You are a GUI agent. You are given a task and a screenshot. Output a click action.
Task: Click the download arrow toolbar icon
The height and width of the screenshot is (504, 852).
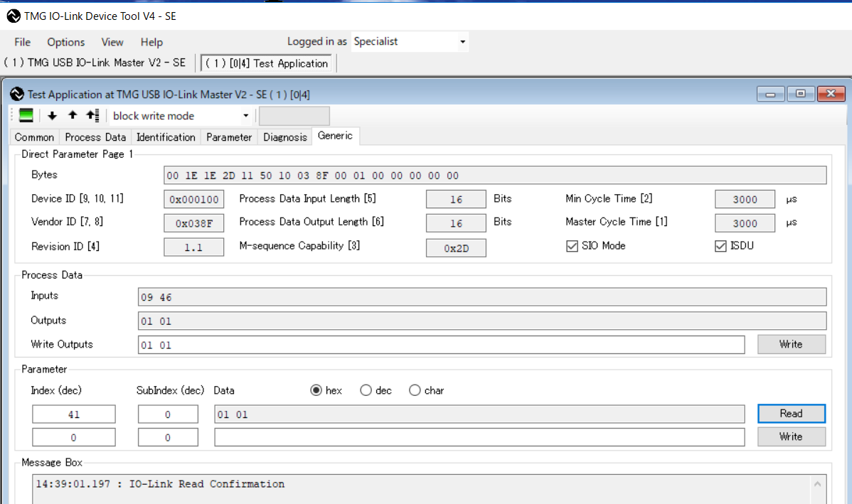pos(52,115)
